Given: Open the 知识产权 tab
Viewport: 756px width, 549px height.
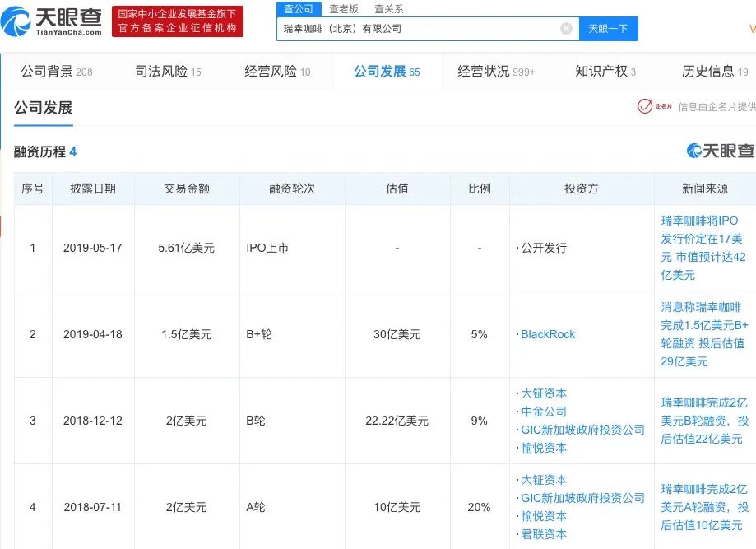Looking at the screenshot, I should [605, 72].
